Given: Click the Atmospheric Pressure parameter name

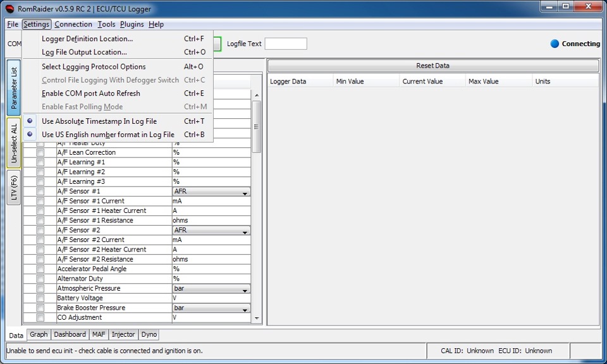Looking at the screenshot, I should point(89,288).
